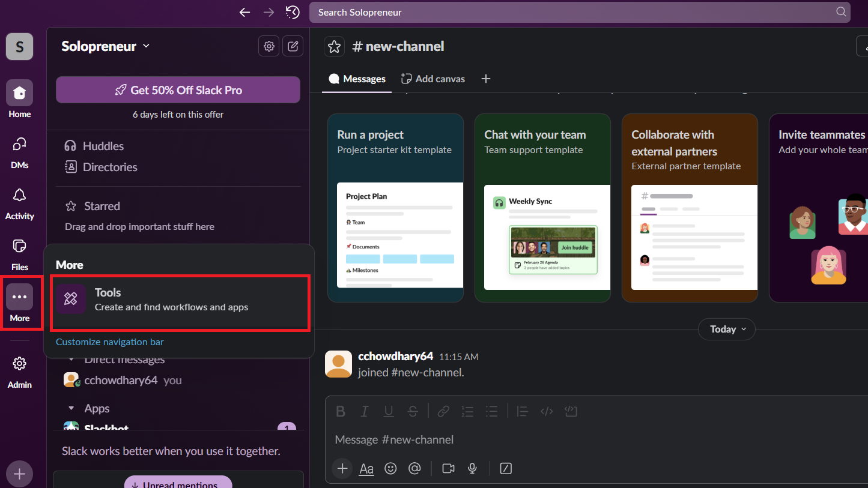Record an audio clip microphone icon
Viewport: 868px width, 488px height.
[473, 469]
